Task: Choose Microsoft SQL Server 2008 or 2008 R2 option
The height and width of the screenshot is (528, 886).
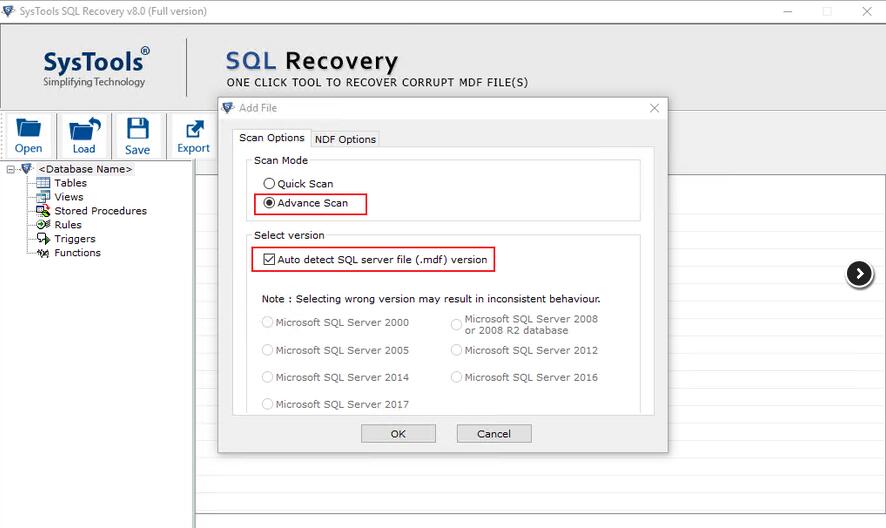Action: [456, 324]
